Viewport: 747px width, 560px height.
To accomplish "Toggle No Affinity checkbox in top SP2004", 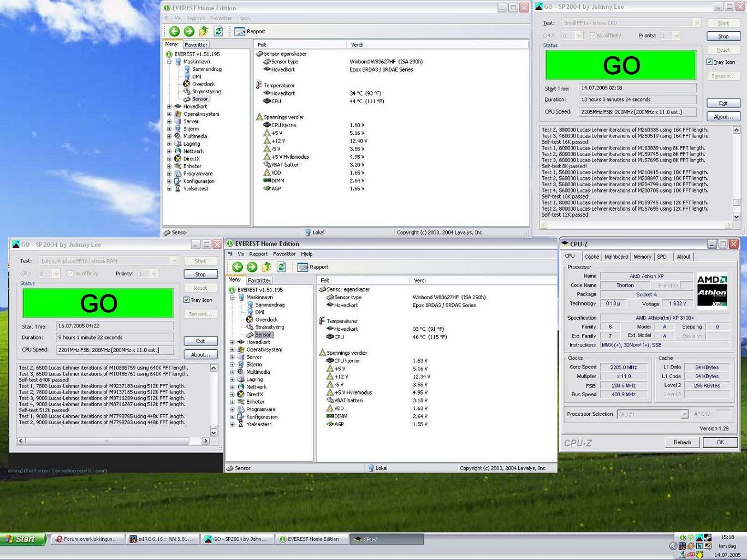I will 593,35.
